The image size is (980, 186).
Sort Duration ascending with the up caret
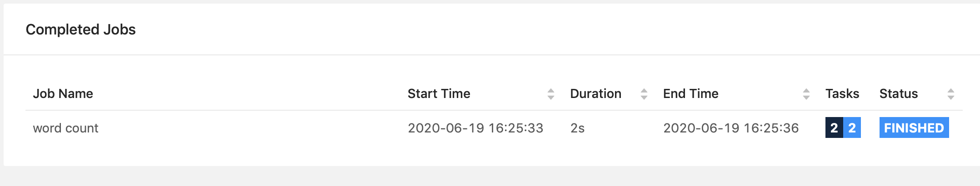[644, 91]
